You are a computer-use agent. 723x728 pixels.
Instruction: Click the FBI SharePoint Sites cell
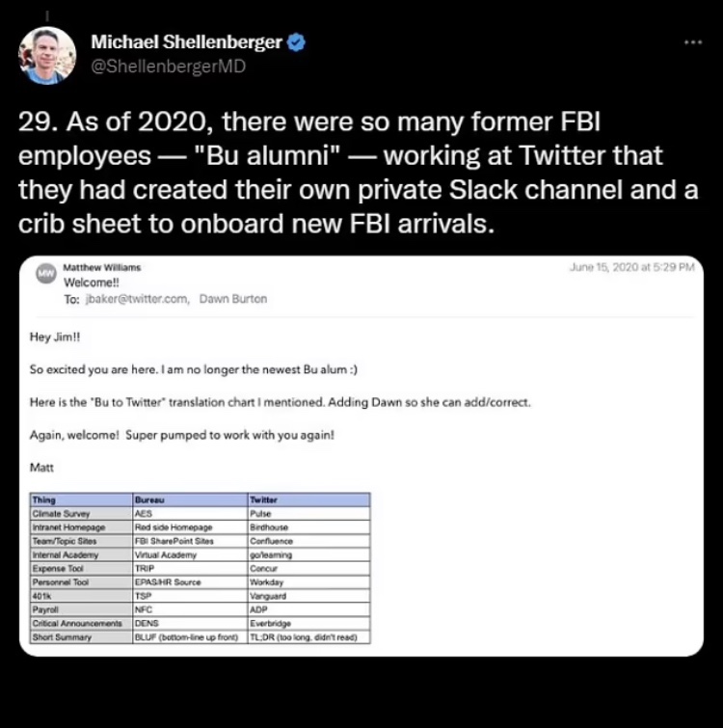[174, 541]
